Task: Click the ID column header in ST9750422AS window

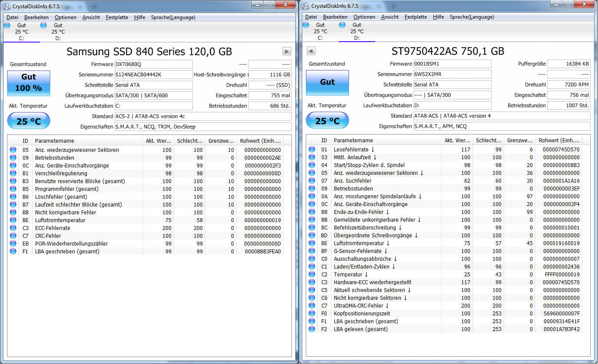Action: point(324,141)
